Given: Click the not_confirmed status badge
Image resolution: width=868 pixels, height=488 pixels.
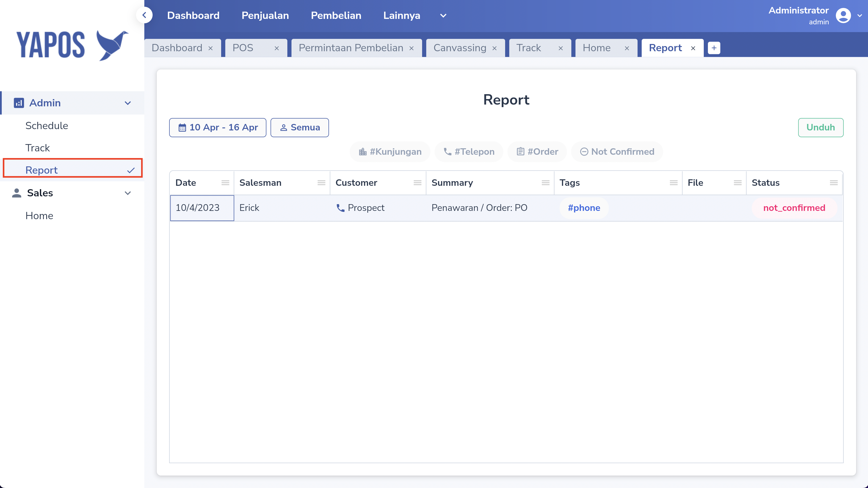Looking at the screenshot, I should (x=794, y=208).
